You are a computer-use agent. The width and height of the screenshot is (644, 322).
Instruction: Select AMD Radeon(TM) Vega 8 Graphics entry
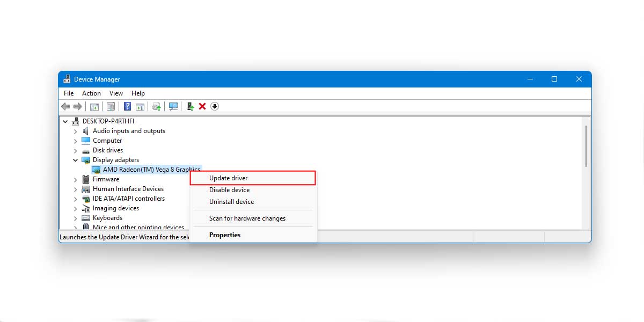[152, 170]
